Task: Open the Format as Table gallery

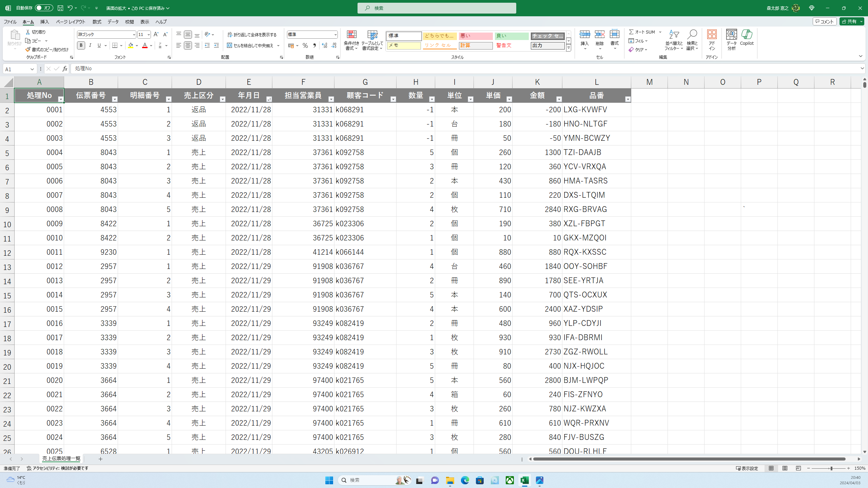Action: [x=372, y=35]
